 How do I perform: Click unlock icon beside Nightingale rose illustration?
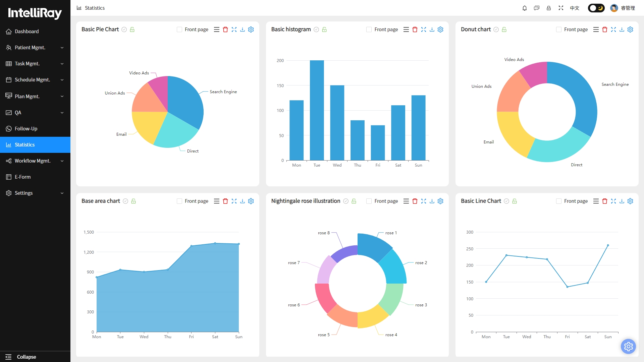(x=354, y=201)
